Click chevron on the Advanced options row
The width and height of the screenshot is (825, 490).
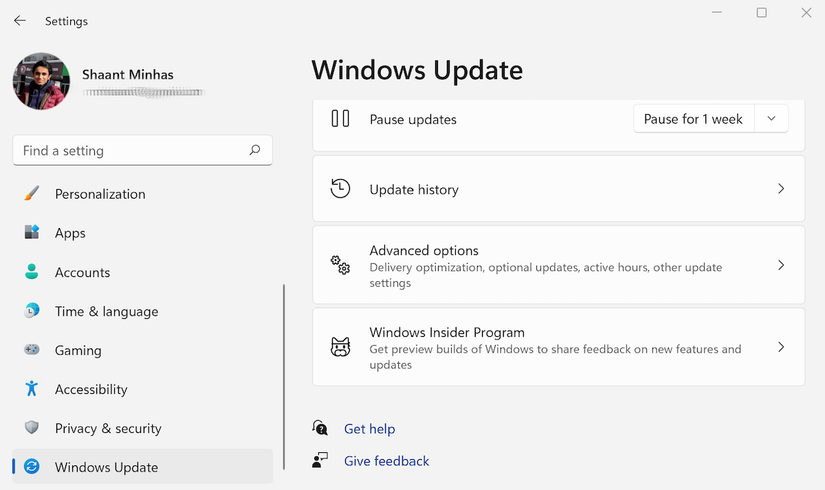(781, 265)
